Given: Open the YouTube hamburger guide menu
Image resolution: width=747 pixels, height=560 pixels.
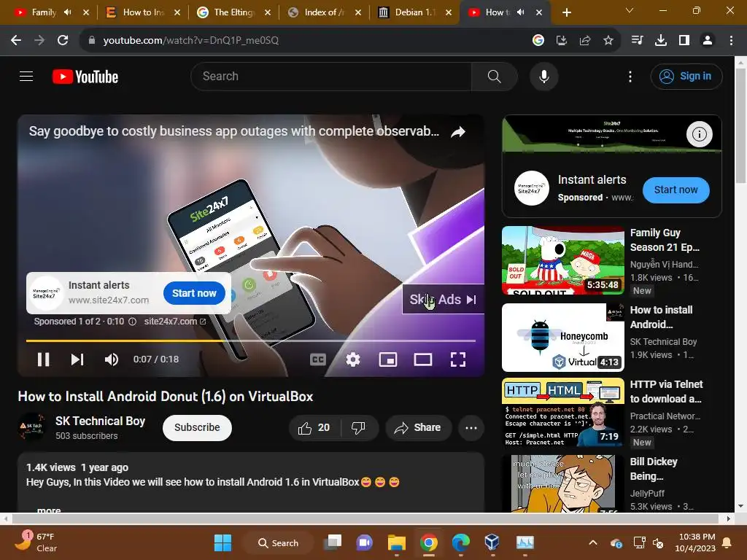Looking at the screenshot, I should pos(26,76).
